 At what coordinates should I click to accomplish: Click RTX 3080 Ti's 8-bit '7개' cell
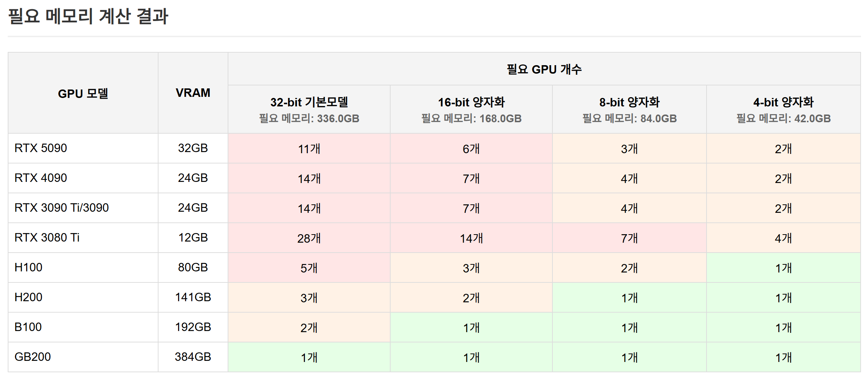(630, 238)
